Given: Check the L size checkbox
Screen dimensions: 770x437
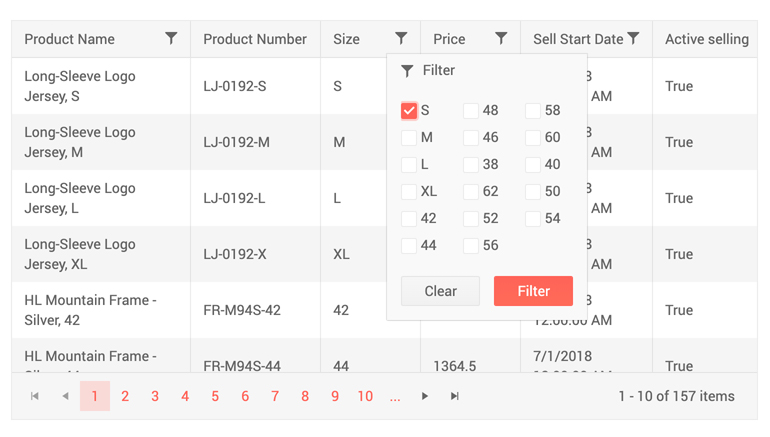Looking at the screenshot, I should [409, 164].
